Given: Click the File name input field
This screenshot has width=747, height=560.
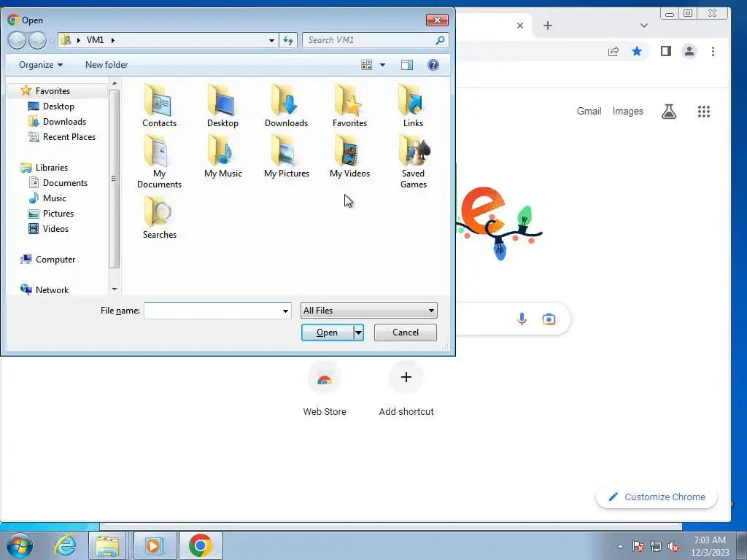Looking at the screenshot, I should 212,311.
